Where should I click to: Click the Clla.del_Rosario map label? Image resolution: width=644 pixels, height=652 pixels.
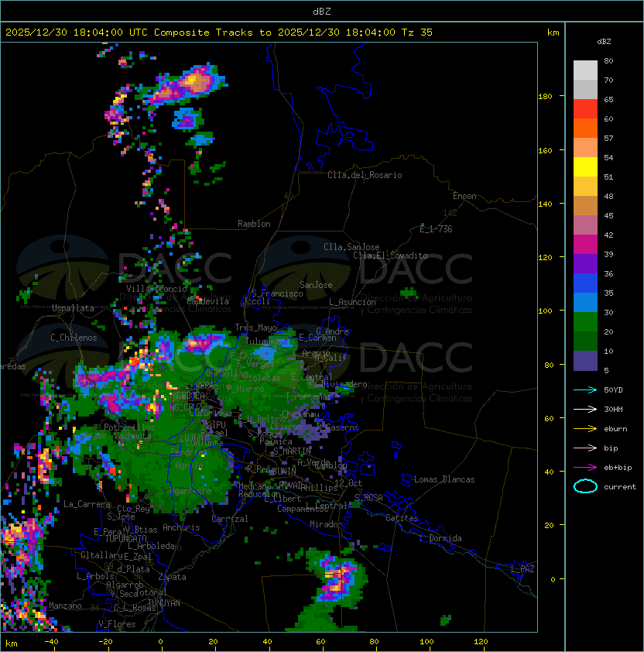[x=365, y=175]
